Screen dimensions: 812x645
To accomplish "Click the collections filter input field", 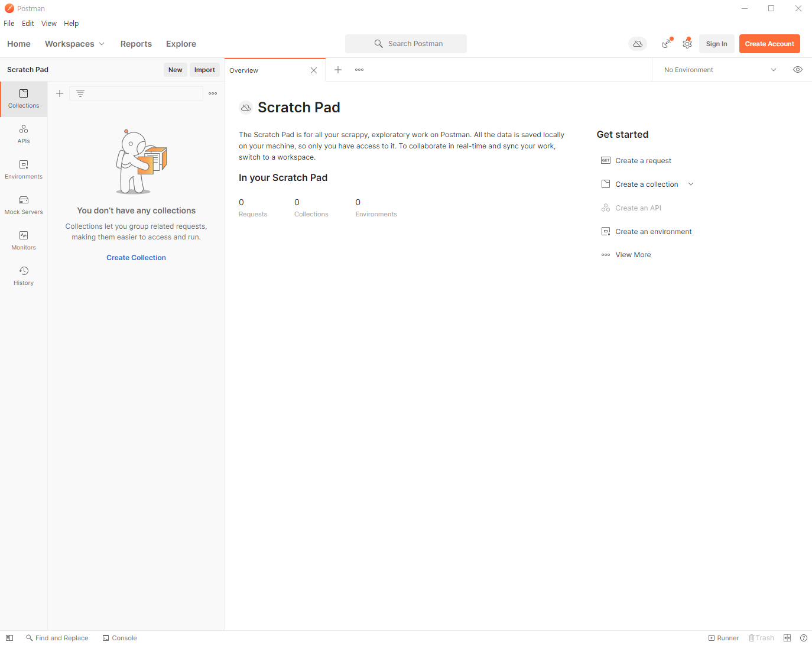I will click(x=136, y=93).
